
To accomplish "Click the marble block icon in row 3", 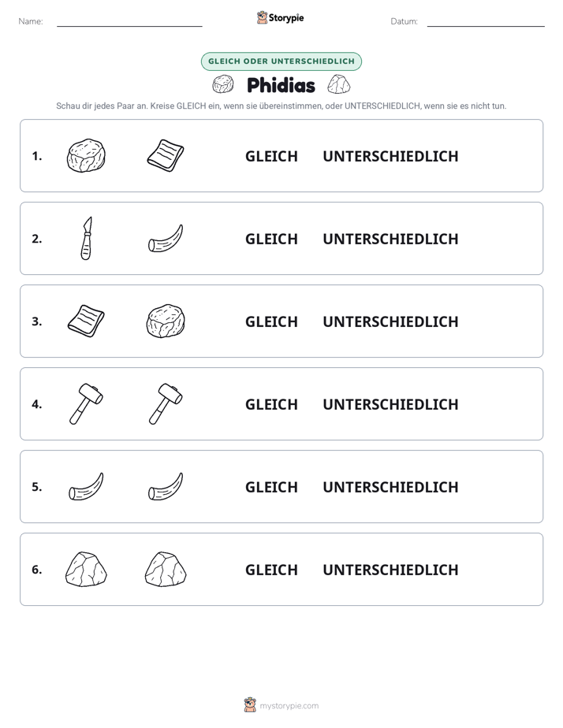I will point(166,321).
